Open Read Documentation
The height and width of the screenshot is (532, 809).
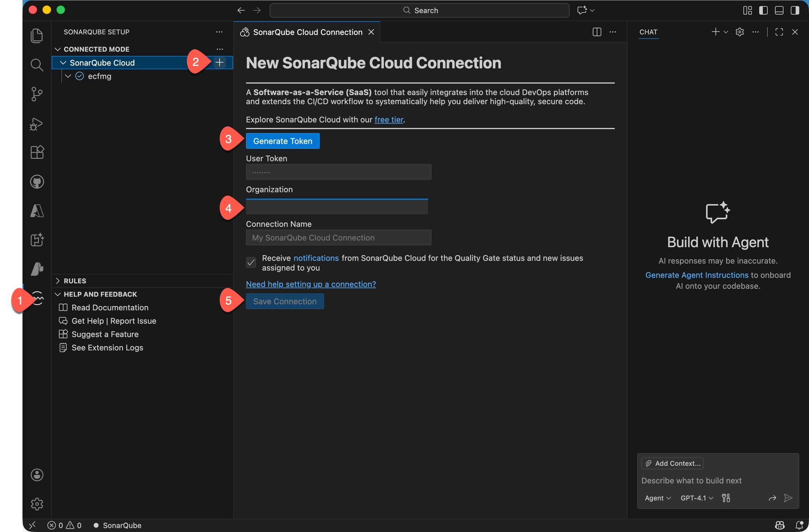pos(110,307)
